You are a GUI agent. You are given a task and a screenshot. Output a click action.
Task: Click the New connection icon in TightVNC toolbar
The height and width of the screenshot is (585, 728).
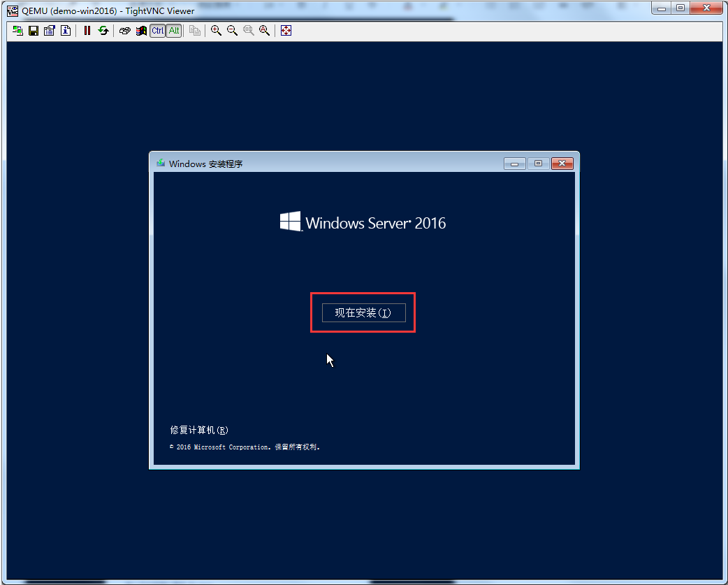click(17, 31)
